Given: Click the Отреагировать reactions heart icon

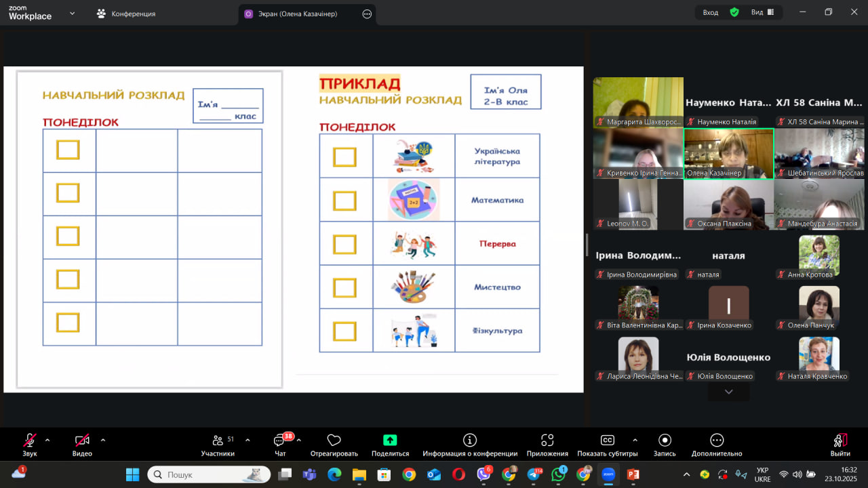Looking at the screenshot, I should tap(334, 441).
